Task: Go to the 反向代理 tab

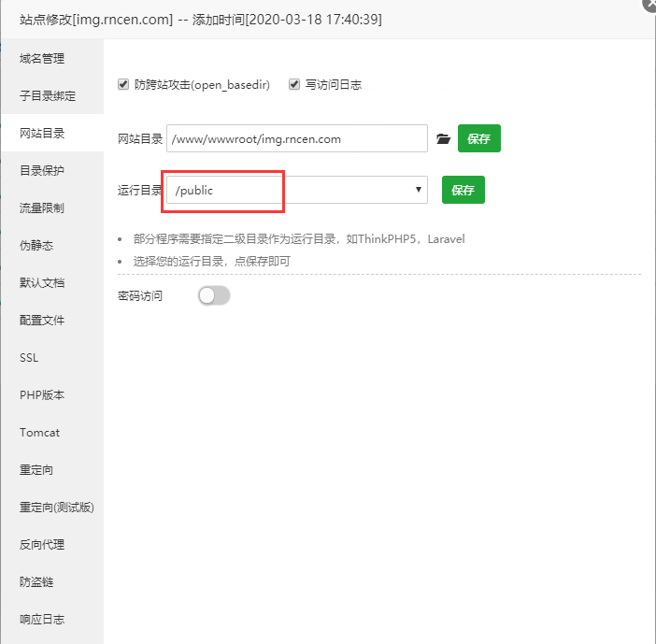Action: (52, 544)
